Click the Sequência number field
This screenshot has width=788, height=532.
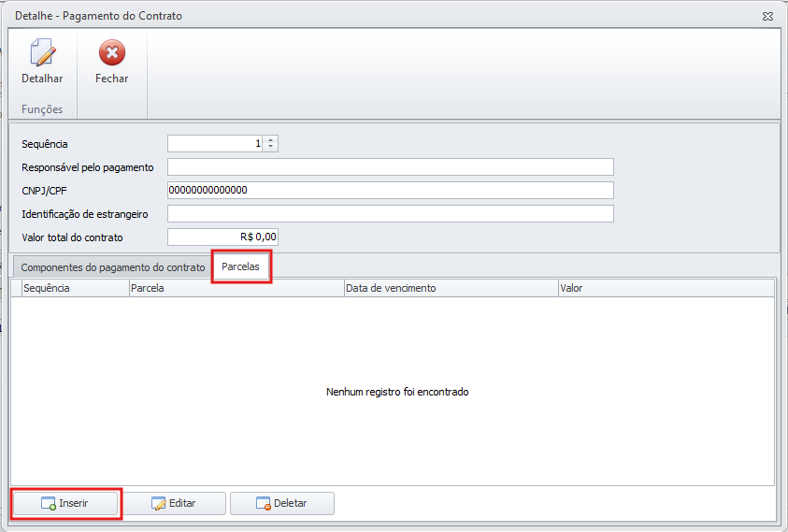pos(215,144)
